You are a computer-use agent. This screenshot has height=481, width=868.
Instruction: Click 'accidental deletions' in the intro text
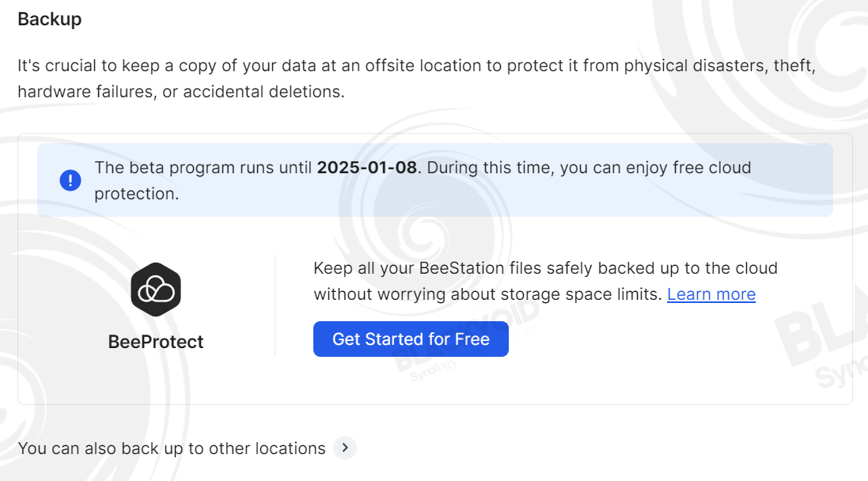click(x=263, y=92)
